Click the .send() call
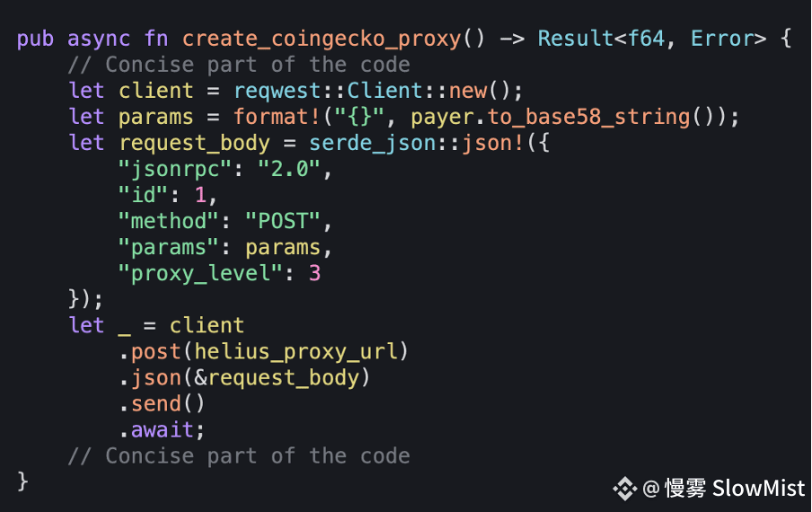812x512 pixels. (x=162, y=404)
